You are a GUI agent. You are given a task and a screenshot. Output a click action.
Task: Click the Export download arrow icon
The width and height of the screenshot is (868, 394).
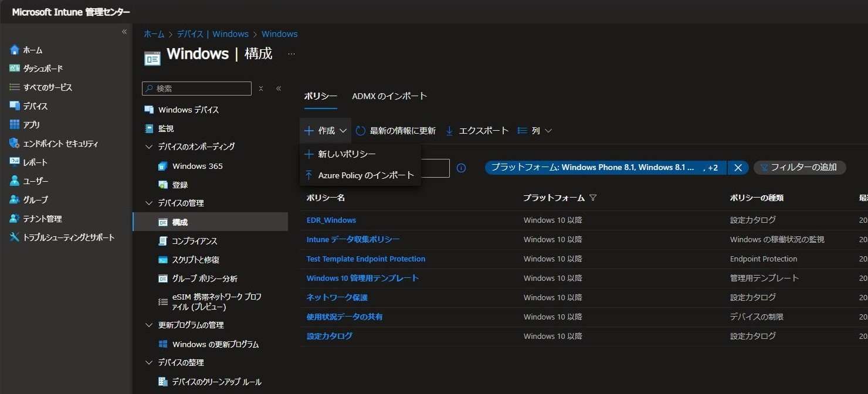click(x=450, y=131)
